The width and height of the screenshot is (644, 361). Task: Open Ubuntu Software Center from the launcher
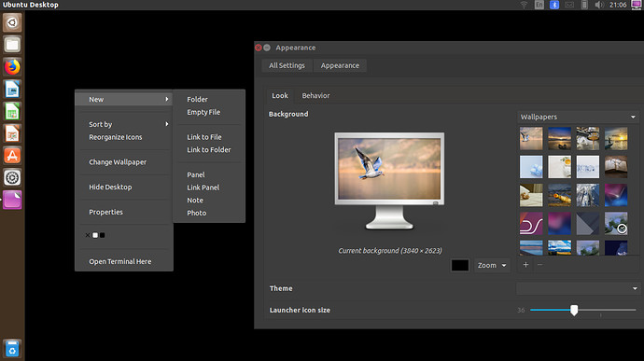tap(12, 156)
